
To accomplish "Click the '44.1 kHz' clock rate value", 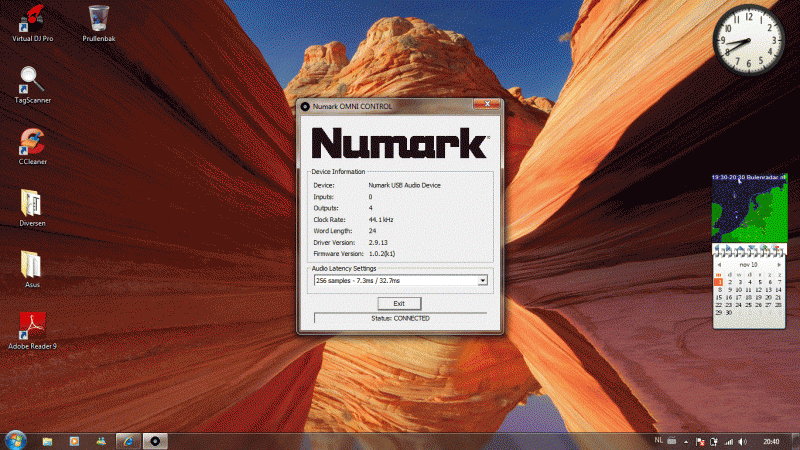I will pyautogui.click(x=381, y=220).
